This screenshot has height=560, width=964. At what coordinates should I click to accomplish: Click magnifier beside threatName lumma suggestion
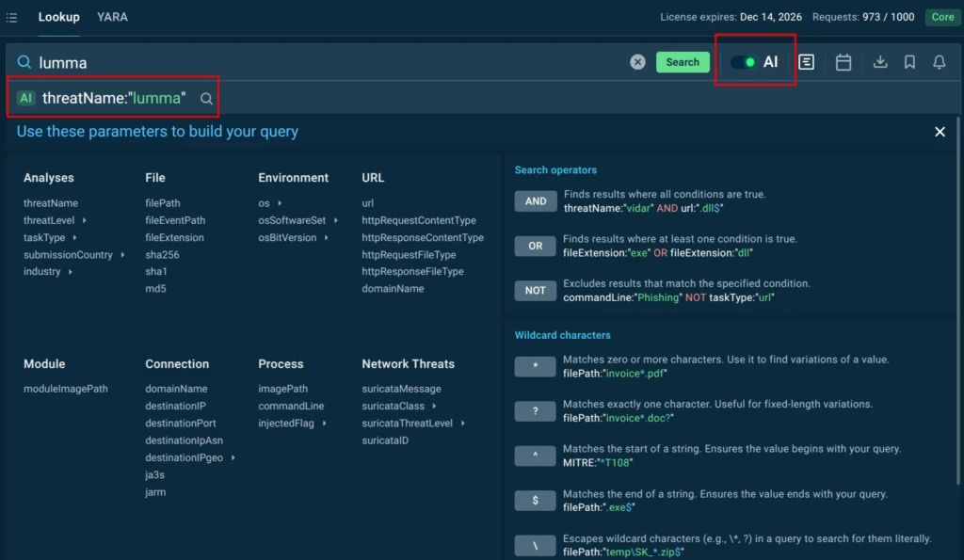point(206,98)
